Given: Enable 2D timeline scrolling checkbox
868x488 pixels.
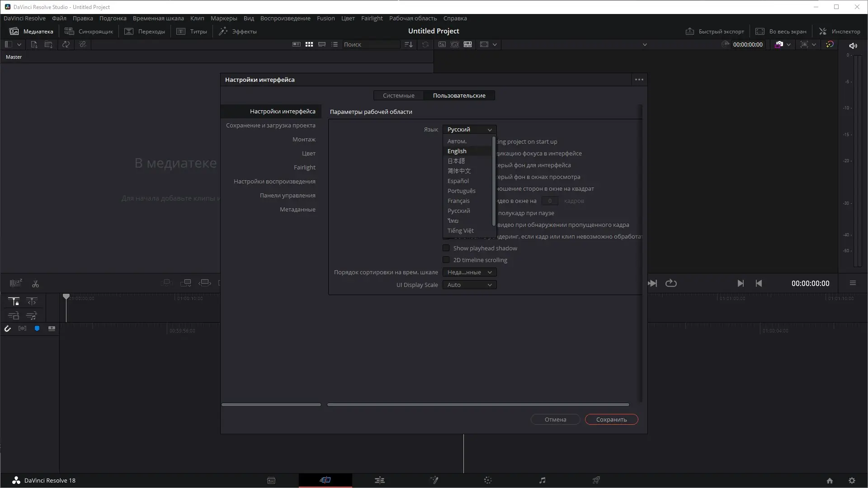Looking at the screenshot, I should click(x=446, y=260).
